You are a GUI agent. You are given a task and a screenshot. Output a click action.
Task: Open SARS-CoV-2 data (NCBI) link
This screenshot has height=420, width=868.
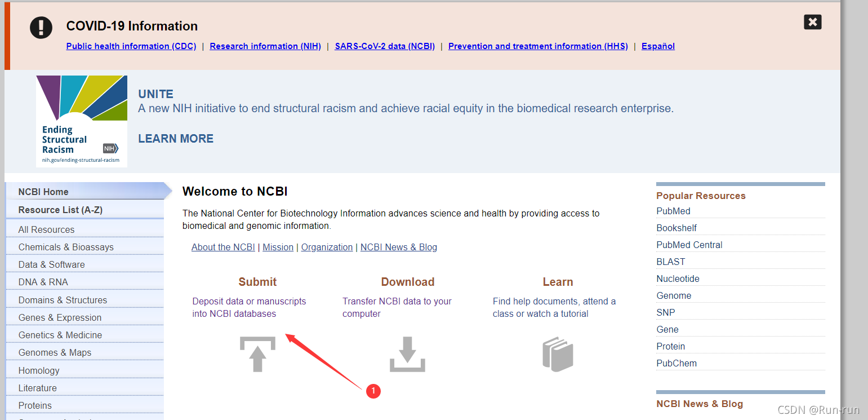pyautogui.click(x=385, y=46)
